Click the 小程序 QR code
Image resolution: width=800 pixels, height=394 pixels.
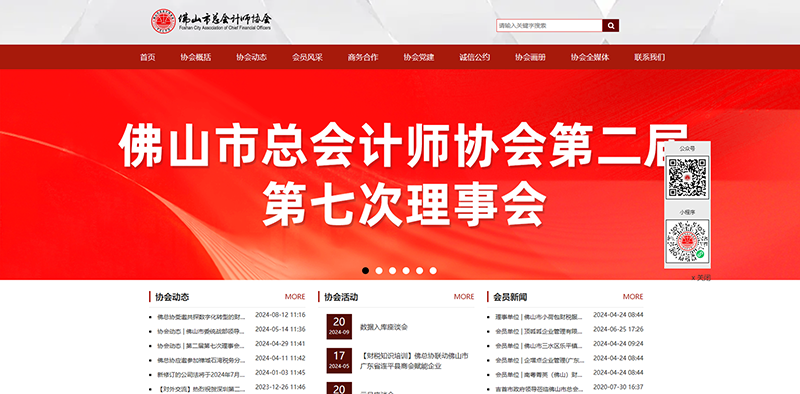tap(687, 241)
